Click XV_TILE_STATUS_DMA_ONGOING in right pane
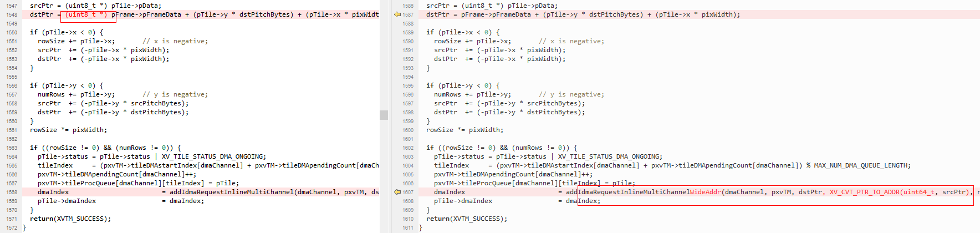This screenshot has width=980, height=233. point(610,157)
